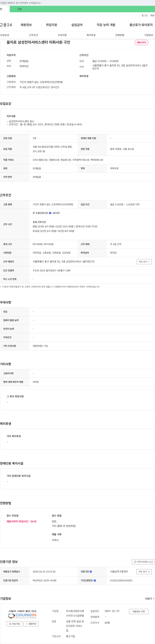Select the contact 박상주(02-2639-2438)
This screenshot has height=644, width=155.
click(x=45, y=581)
